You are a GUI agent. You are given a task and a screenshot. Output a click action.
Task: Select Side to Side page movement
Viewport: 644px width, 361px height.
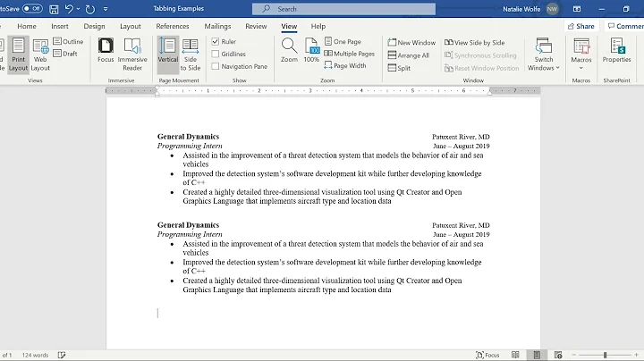[191, 55]
